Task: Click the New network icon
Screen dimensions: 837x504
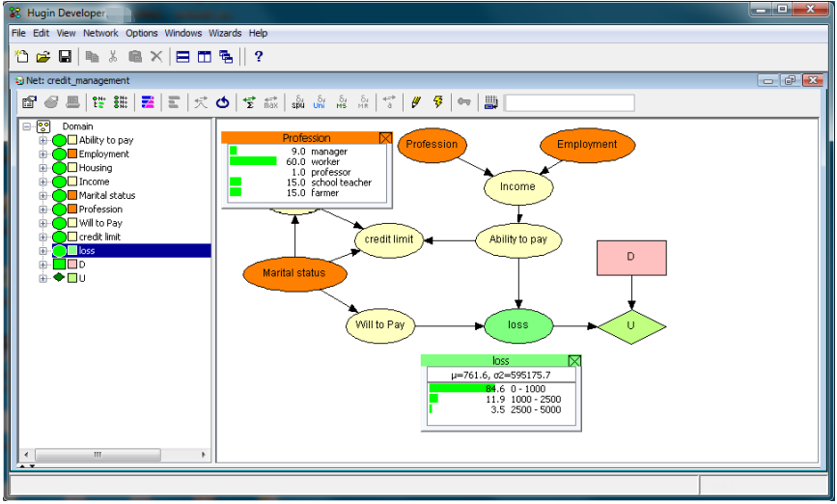Action: (x=22, y=56)
